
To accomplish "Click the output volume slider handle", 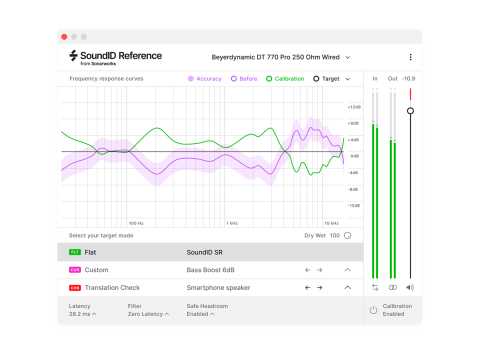I will (410, 111).
